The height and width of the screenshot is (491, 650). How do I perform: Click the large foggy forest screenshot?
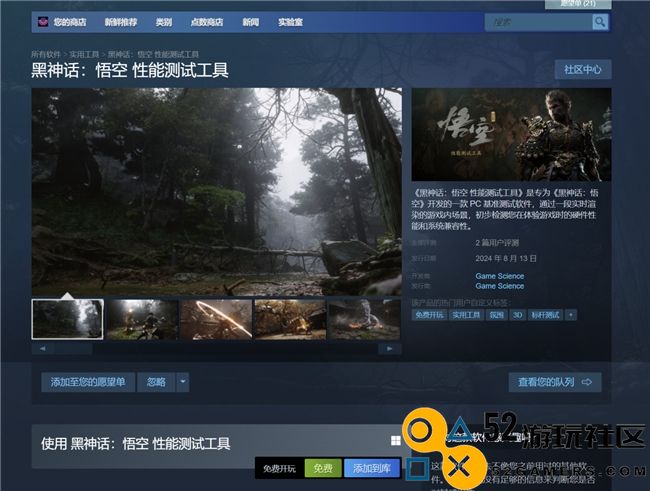[x=217, y=192]
